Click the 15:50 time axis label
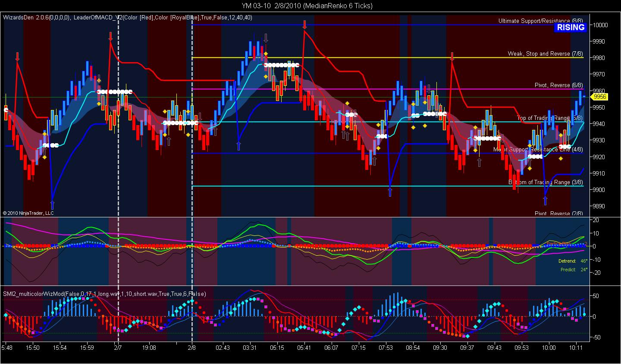The height and width of the screenshot is (364, 621). (x=33, y=347)
